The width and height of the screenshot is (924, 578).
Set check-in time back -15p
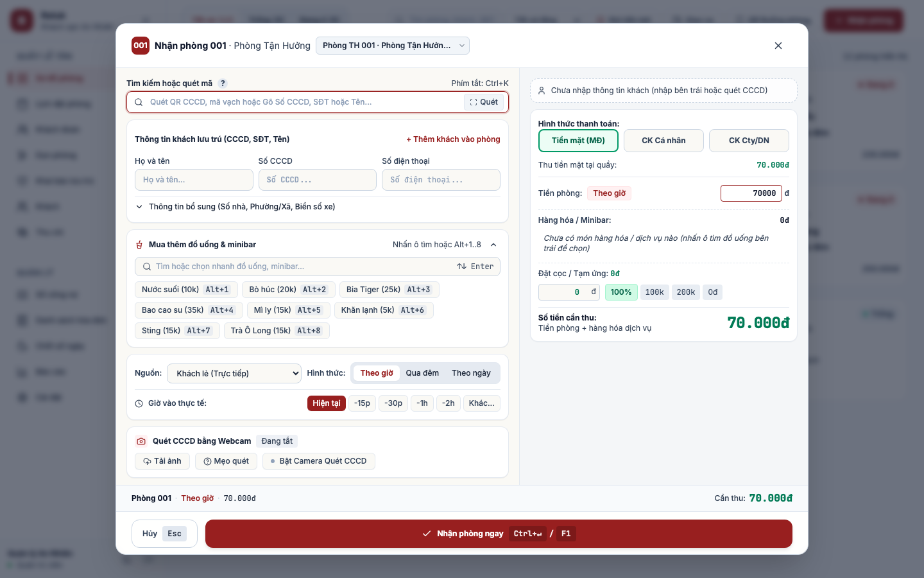(x=362, y=403)
